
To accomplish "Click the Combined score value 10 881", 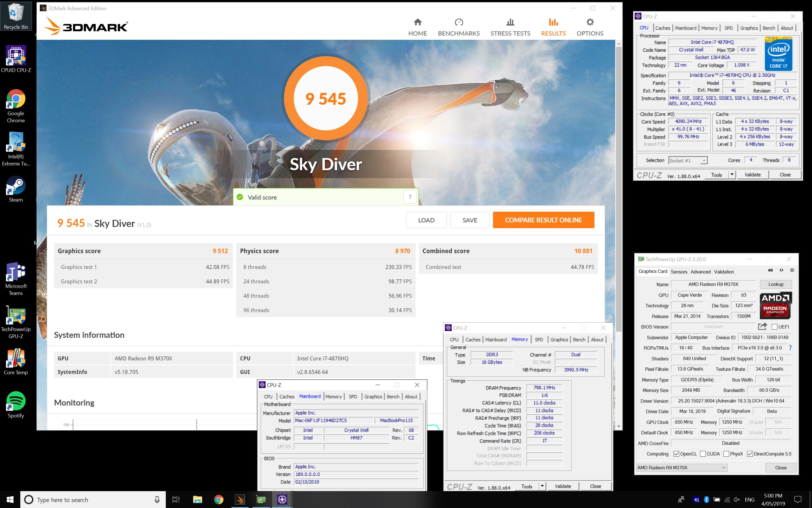I will tap(583, 251).
